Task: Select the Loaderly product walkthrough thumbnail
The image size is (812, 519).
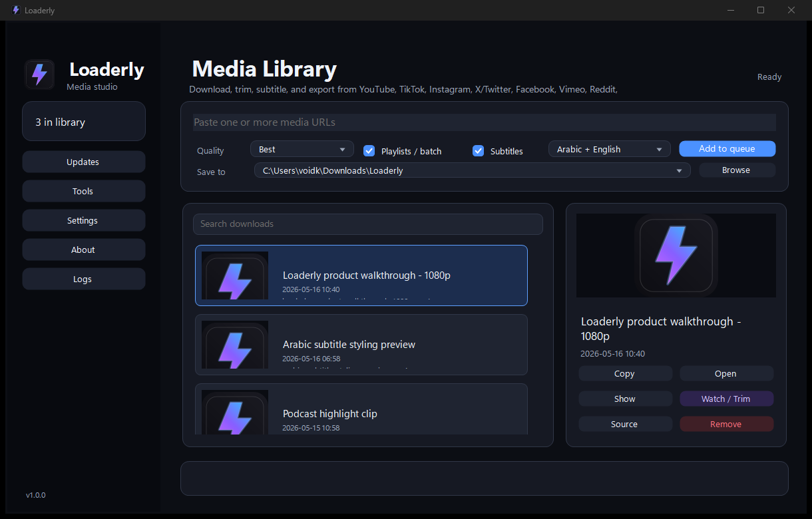Action: [235, 275]
